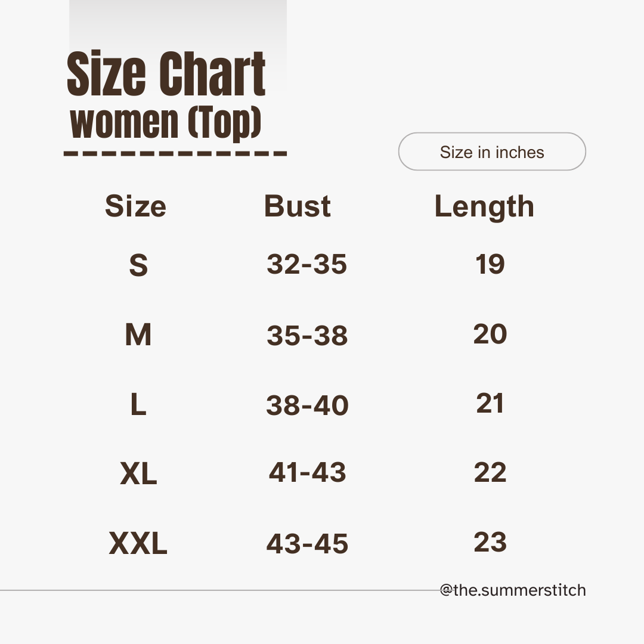The image size is (644, 644).
Task: Click length value 21
Action: (490, 403)
